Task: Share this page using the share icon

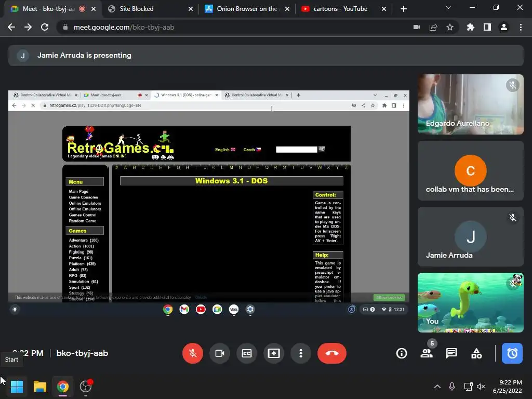Action: coord(433,27)
